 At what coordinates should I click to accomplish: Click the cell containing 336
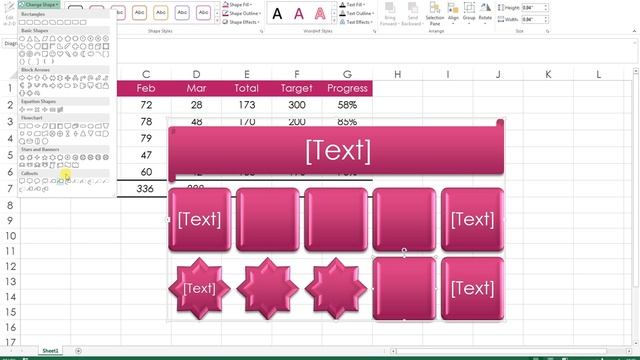(x=145, y=189)
